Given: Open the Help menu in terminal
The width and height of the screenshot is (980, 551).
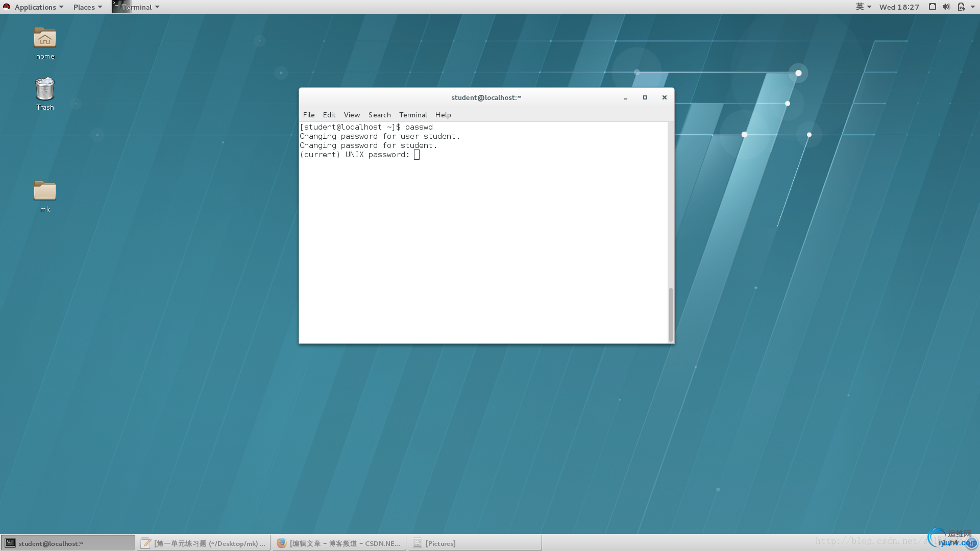Looking at the screenshot, I should pos(443,115).
